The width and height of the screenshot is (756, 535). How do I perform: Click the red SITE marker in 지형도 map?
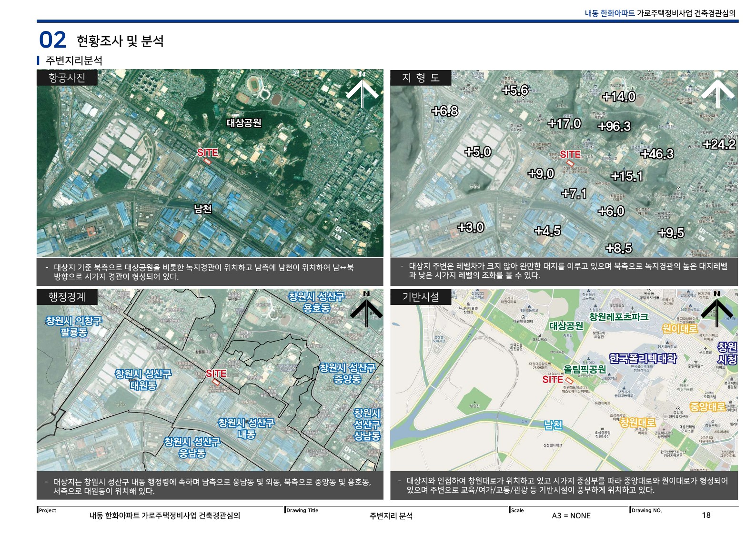click(x=570, y=155)
